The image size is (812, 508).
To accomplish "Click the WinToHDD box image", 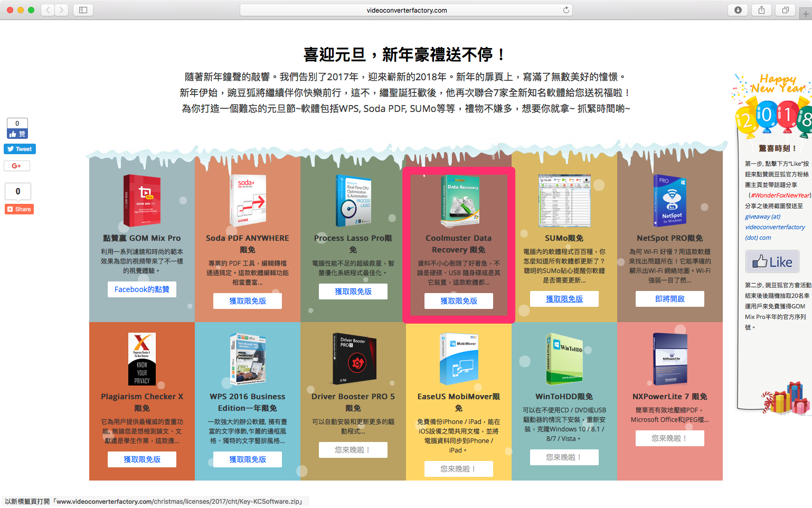I will tap(564, 359).
